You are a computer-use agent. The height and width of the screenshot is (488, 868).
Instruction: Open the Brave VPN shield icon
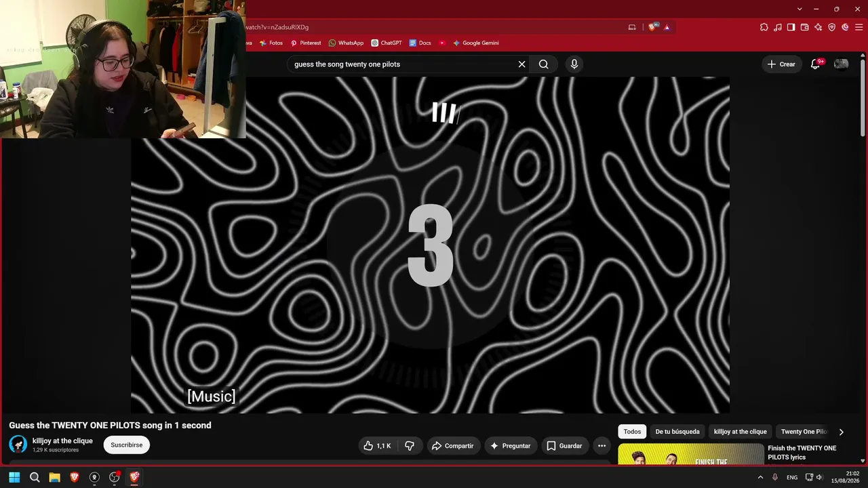tap(832, 27)
